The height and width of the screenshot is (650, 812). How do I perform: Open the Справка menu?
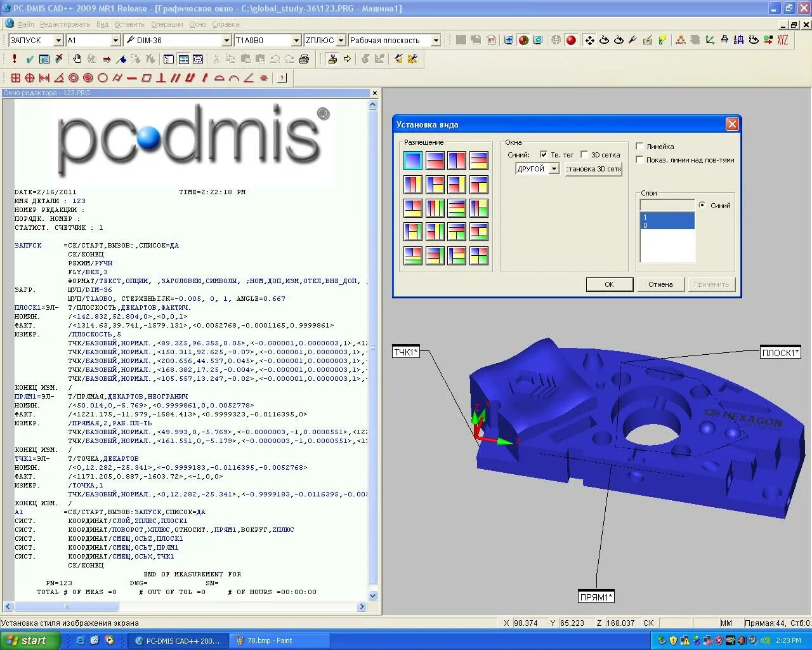(x=225, y=24)
